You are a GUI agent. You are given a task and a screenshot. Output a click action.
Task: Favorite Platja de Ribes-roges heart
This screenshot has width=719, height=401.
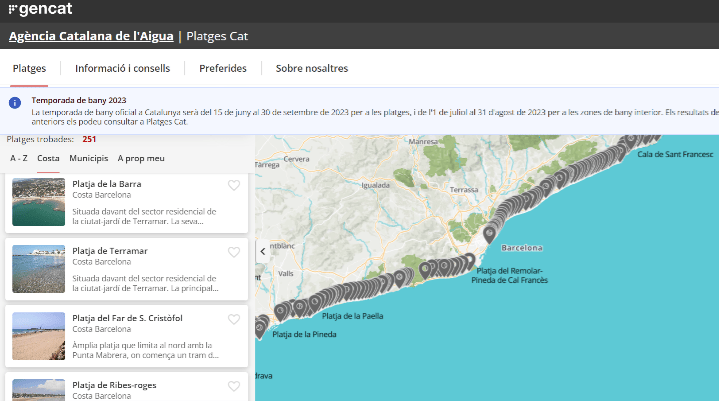pos(234,386)
